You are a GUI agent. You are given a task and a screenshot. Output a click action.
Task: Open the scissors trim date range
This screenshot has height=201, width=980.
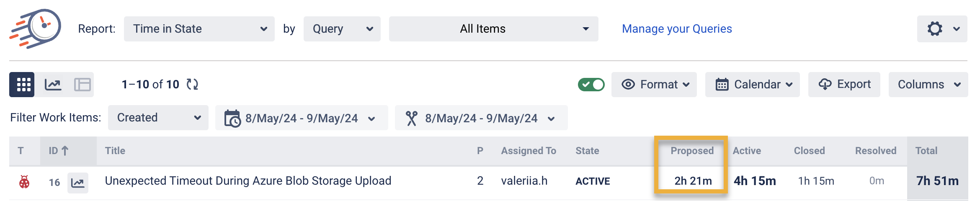point(481,118)
